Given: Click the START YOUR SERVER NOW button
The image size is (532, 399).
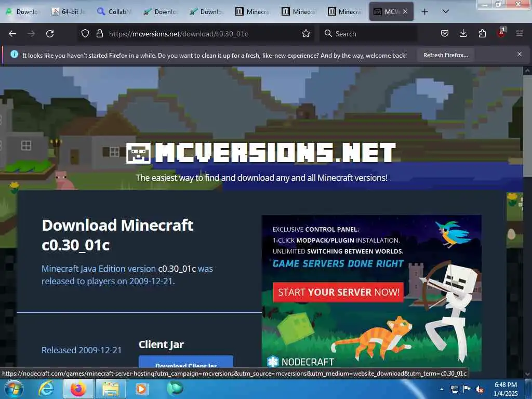Looking at the screenshot, I should tap(338, 292).
